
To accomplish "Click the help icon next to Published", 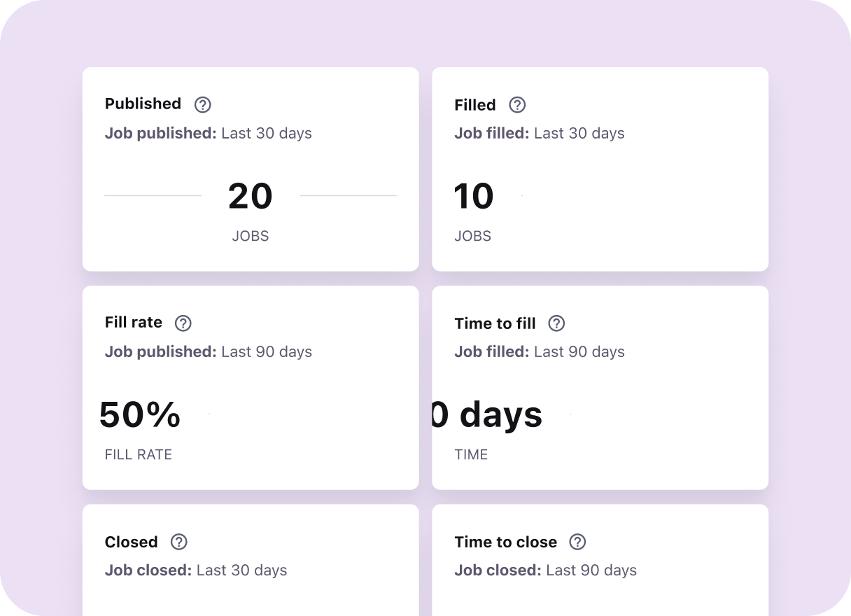I will pyautogui.click(x=202, y=104).
